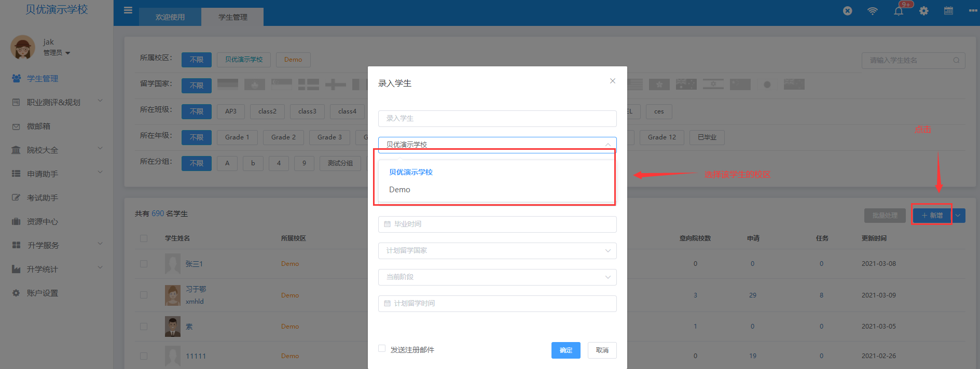
Task: Open the three-dots more icon
Action: click(973, 11)
